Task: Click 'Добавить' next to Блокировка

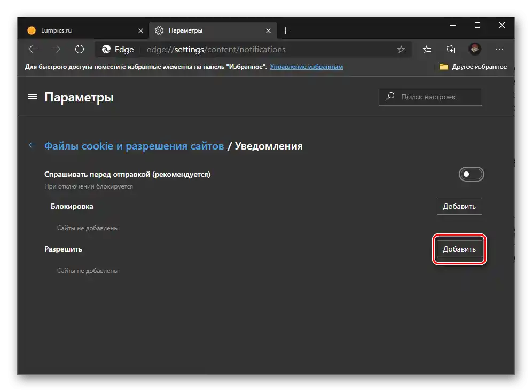Action: pos(459,206)
